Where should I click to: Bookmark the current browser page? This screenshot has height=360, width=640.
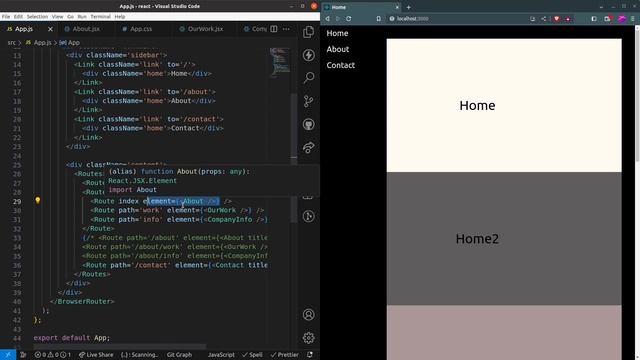click(x=379, y=19)
